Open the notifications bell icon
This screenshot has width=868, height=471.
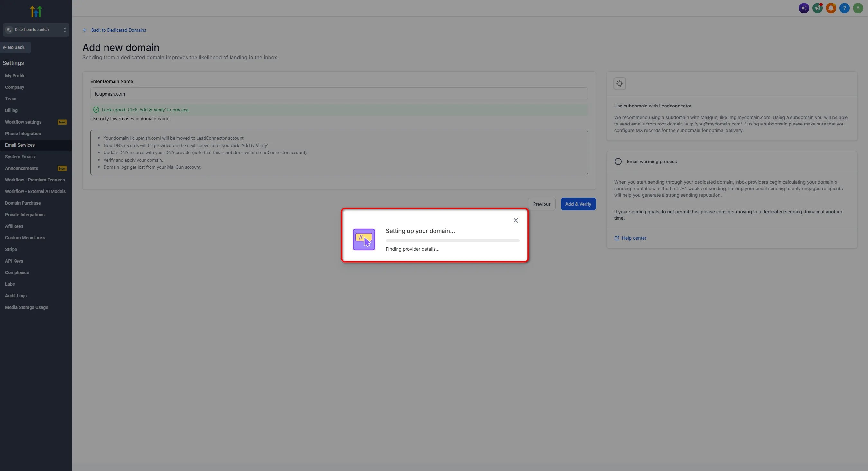831,8
